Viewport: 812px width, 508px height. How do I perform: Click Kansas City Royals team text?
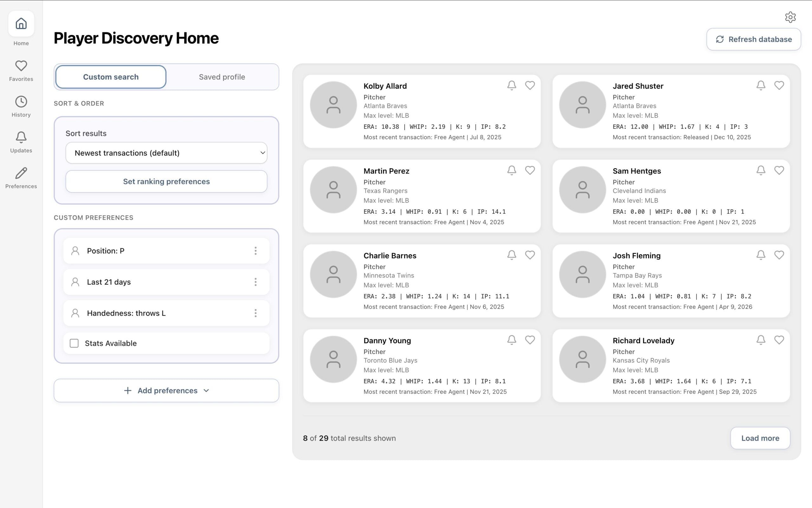pos(641,360)
